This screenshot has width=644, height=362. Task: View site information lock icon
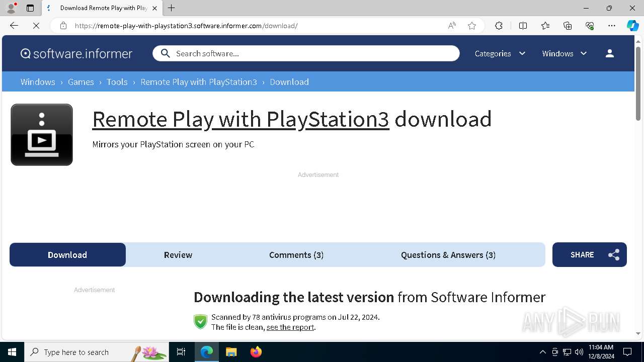(x=63, y=26)
